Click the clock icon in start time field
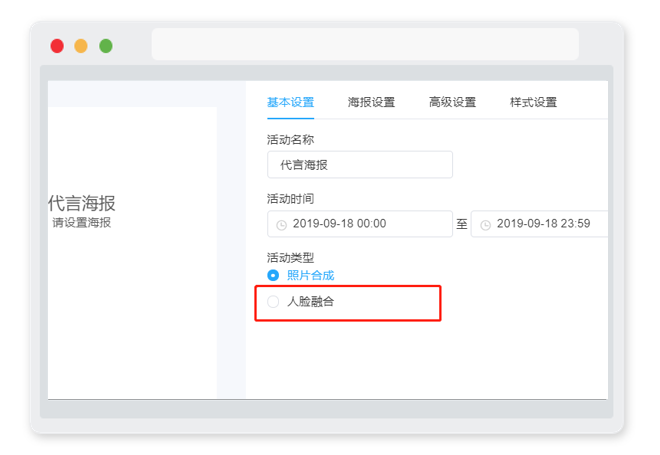This screenshot has width=660, height=455. pyautogui.click(x=281, y=225)
